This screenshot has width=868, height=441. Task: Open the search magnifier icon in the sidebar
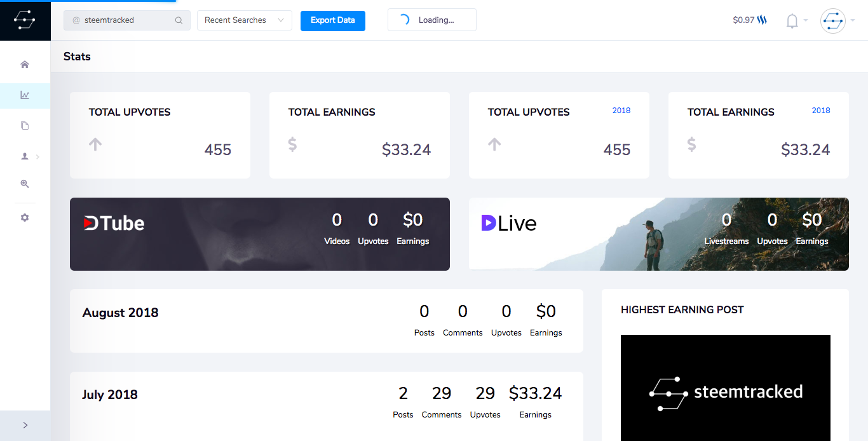coord(25,184)
